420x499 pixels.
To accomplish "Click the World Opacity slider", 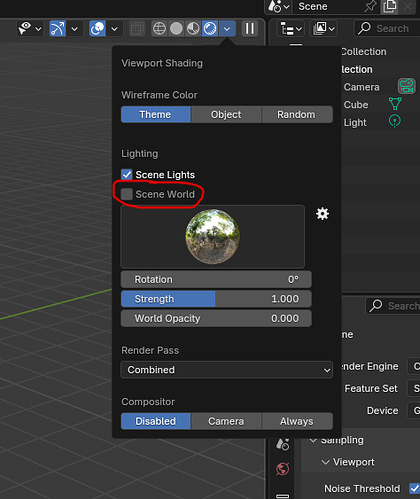I will click(x=216, y=318).
